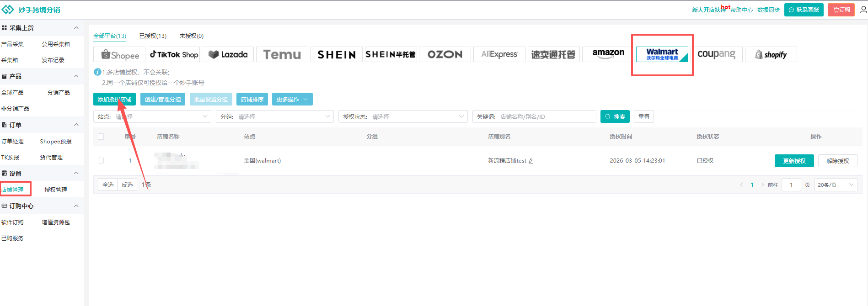
Task: Open 全球产品 in the sidebar
Action: 12,93
